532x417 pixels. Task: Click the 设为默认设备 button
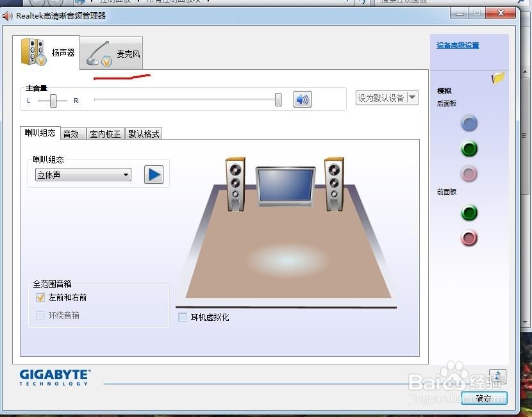381,97
